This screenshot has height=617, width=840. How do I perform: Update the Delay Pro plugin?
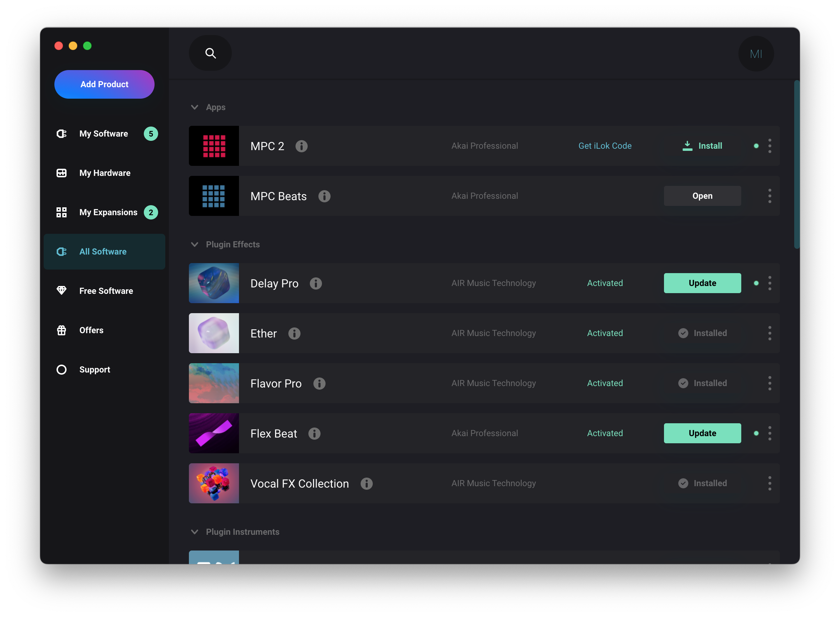[x=702, y=283]
